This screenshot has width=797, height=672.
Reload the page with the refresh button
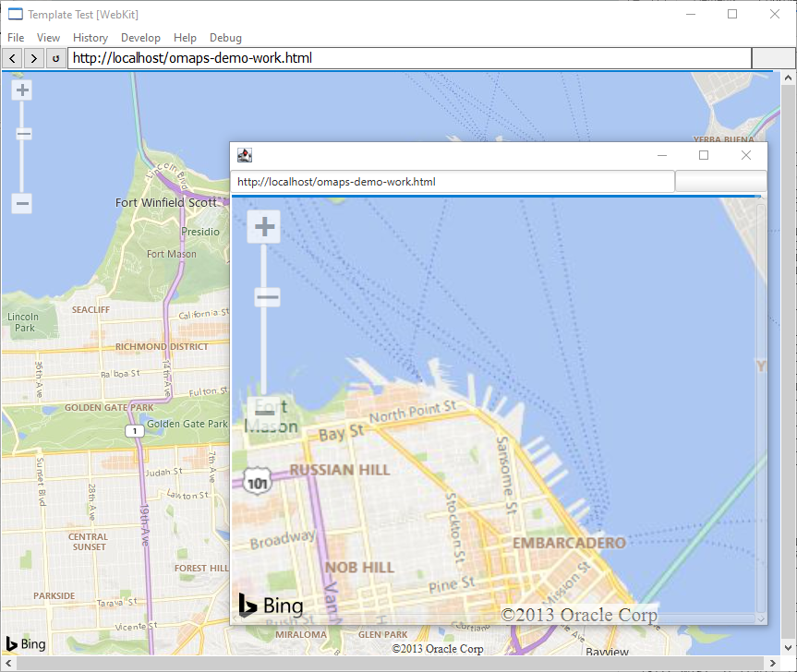pyautogui.click(x=55, y=58)
